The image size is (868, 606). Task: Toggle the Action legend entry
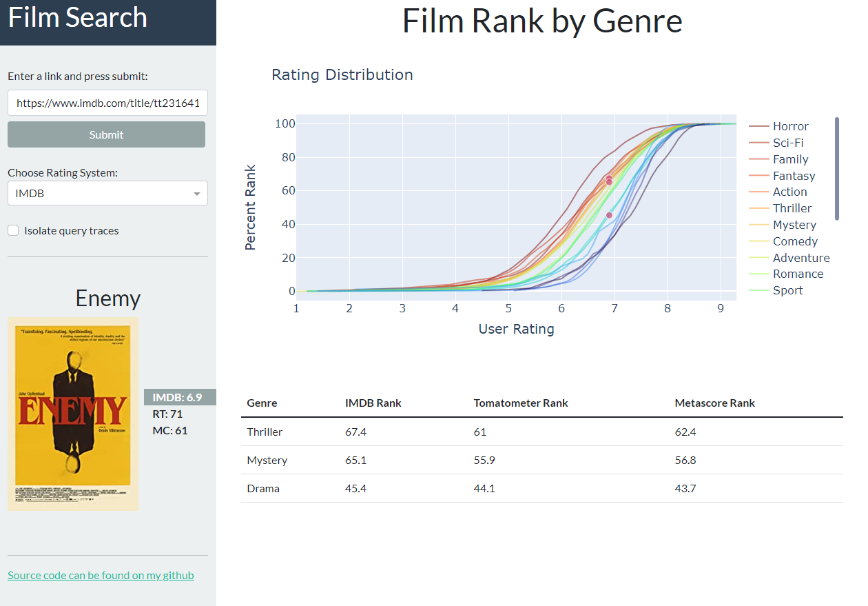(x=778, y=192)
